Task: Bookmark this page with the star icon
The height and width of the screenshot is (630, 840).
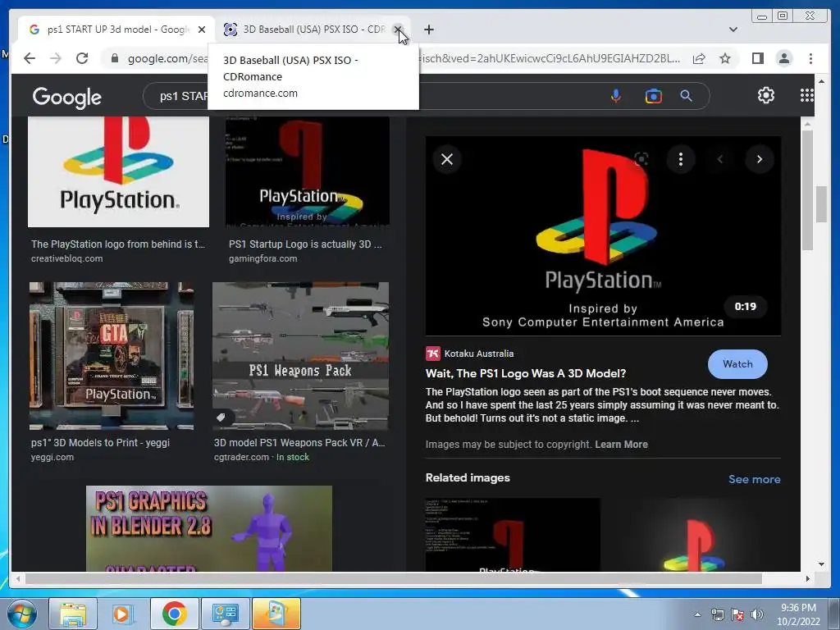Action: 725,58
